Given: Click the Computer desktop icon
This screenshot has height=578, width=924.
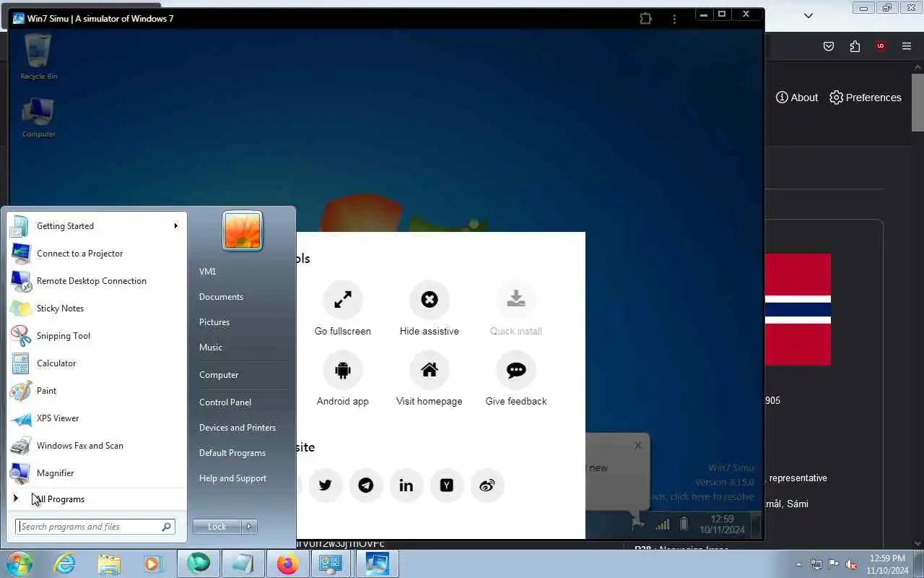Looking at the screenshot, I should [x=38, y=117].
